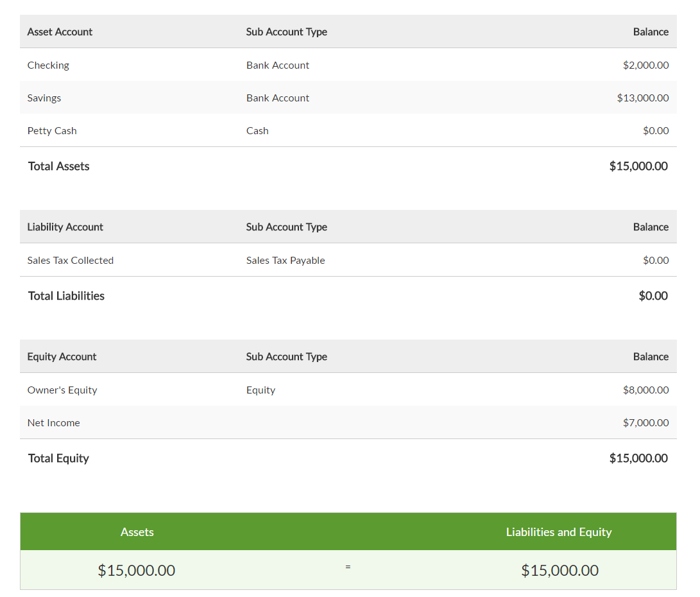Click the Net Income row label
This screenshot has width=700, height=597.
point(54,423)
